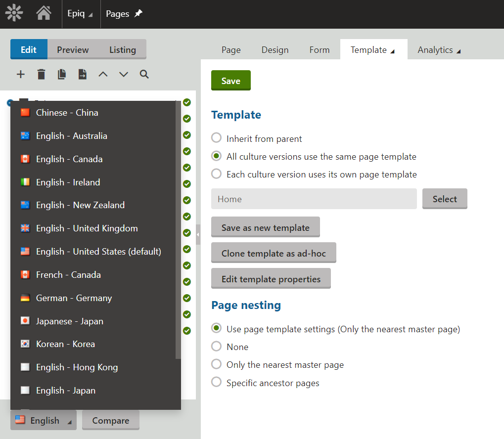Click the Kentico logo icon
The image size is (504, 439).
[x=14, y=13]
